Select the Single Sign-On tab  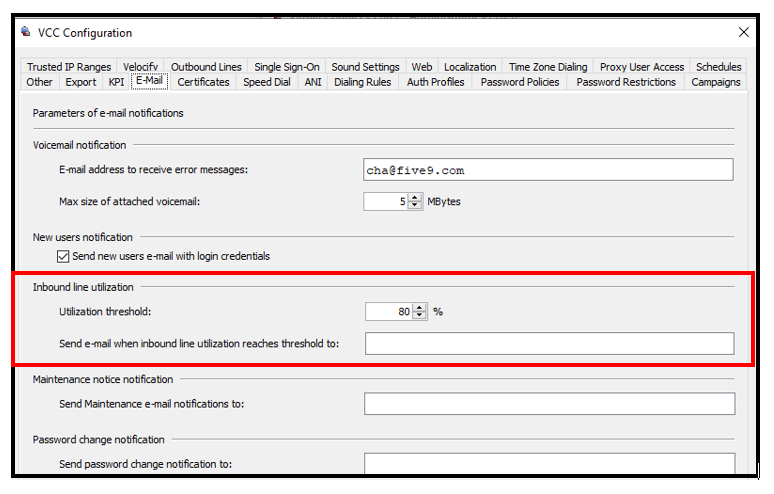287,67
